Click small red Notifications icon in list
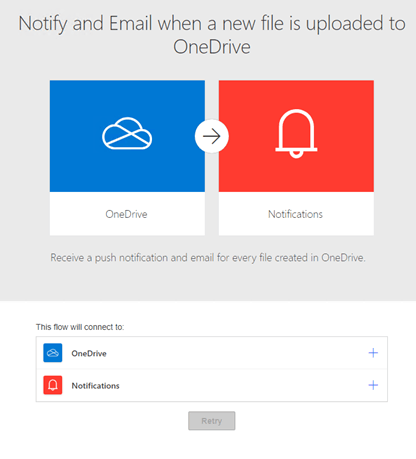Image resolution: width=416 pixels, height=459 pixels. [53, 385]
